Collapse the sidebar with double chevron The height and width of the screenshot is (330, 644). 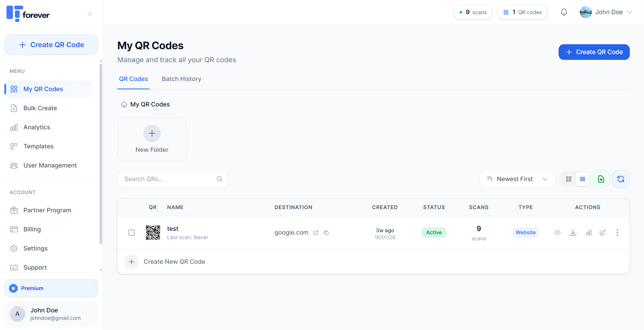point(90,14)
